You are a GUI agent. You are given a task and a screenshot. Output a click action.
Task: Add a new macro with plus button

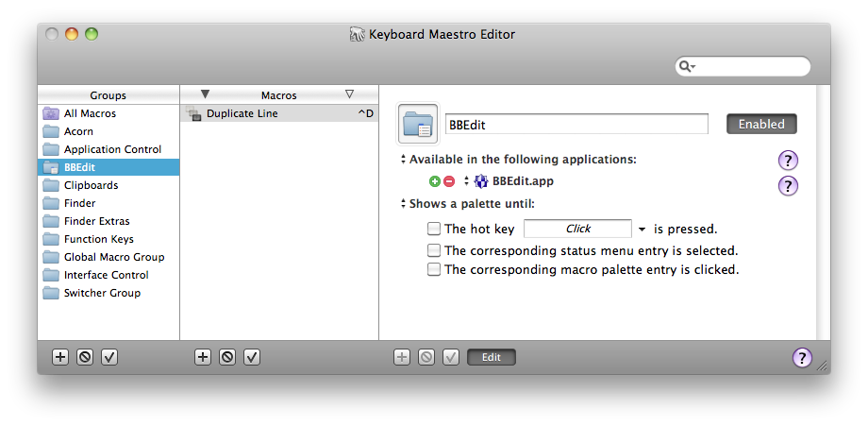[203, 357]
